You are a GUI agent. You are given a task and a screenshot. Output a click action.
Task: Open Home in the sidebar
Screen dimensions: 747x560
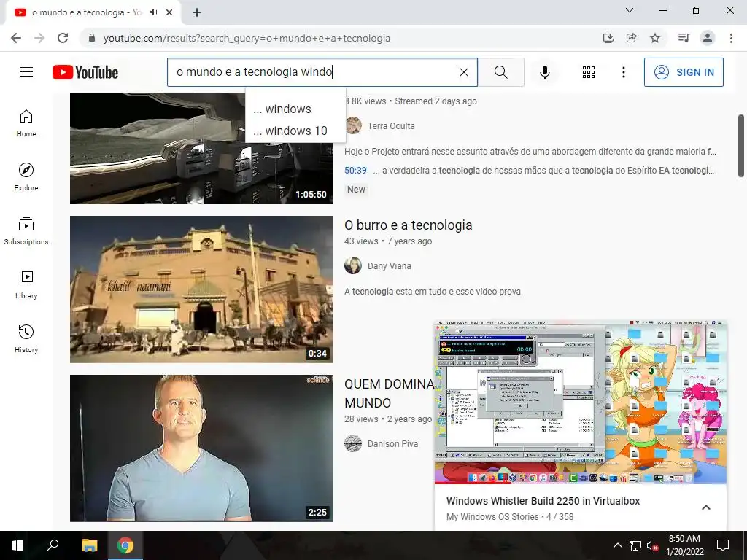[x=26, y=123]
